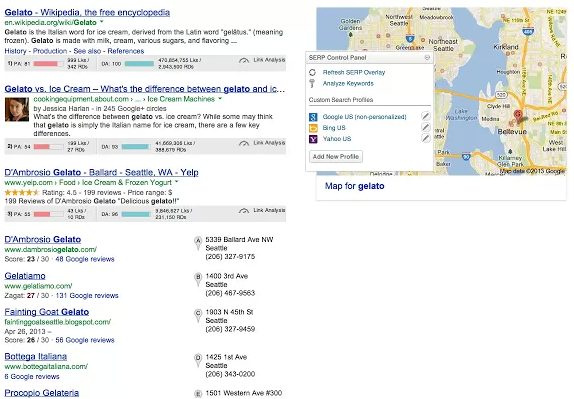Click the Yahoo US purple profile icon
This screenshot has width=574, height=399.
click(x=313, y=139)
